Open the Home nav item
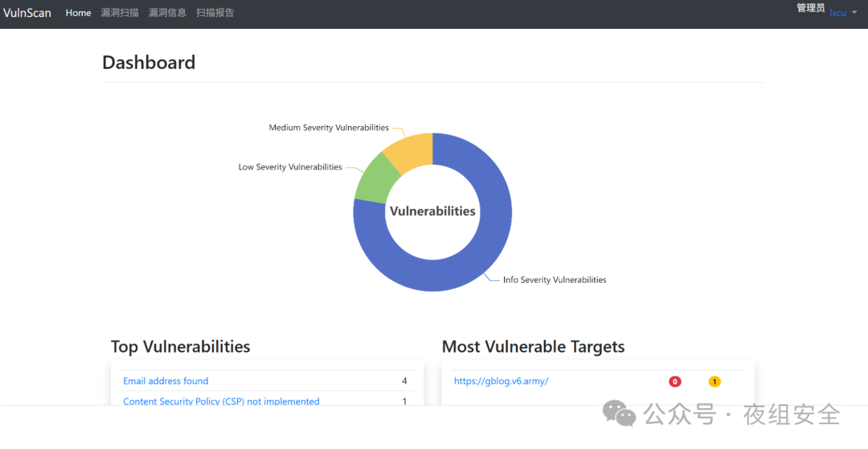The image size is (868, 449). 78,13
